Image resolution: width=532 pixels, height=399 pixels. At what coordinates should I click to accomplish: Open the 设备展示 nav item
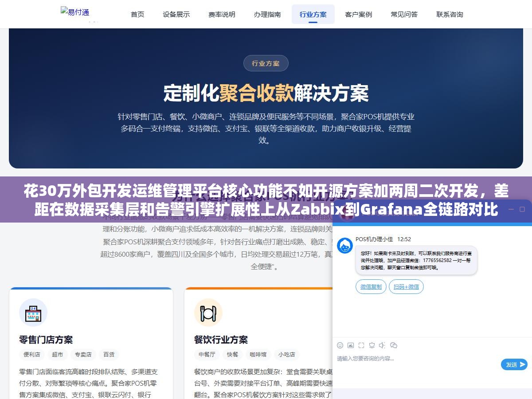point(176,14)
